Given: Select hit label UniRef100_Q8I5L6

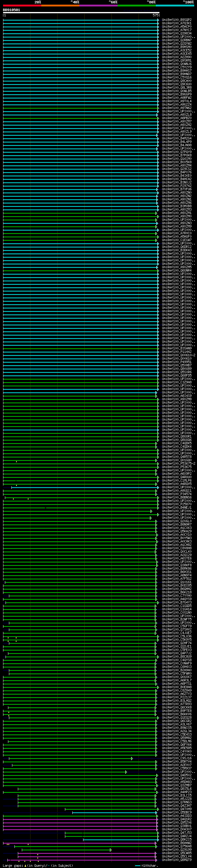Looking at the screenshot, I should click(x=177, y=789).
